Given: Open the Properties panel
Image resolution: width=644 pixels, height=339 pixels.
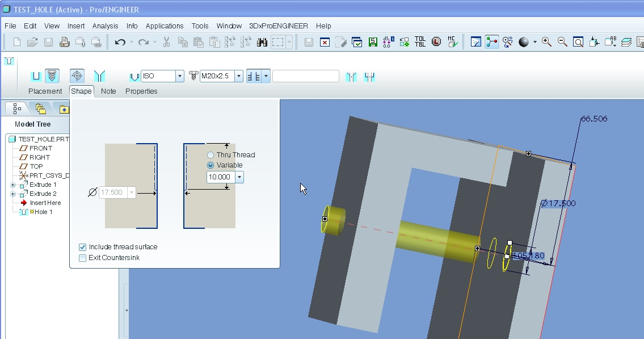Looking at the screenshot, I should pyautogui.click(x=141, y=91).
